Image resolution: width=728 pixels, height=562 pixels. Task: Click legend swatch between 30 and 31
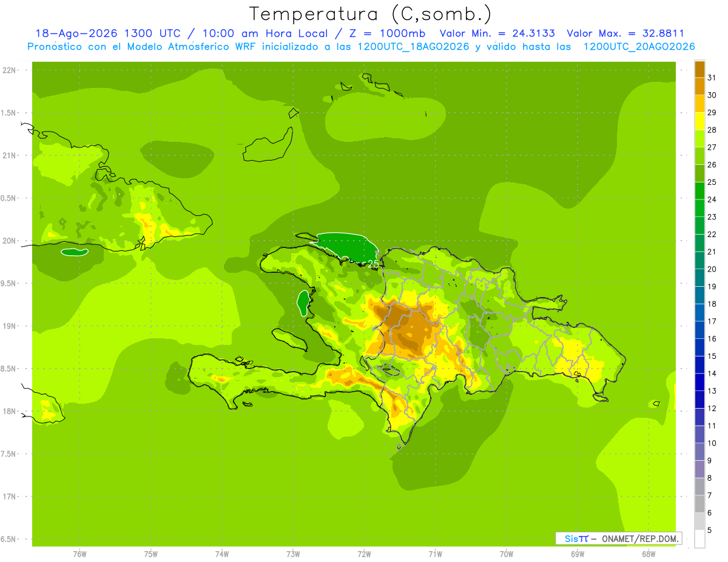(x=699, y=86)
